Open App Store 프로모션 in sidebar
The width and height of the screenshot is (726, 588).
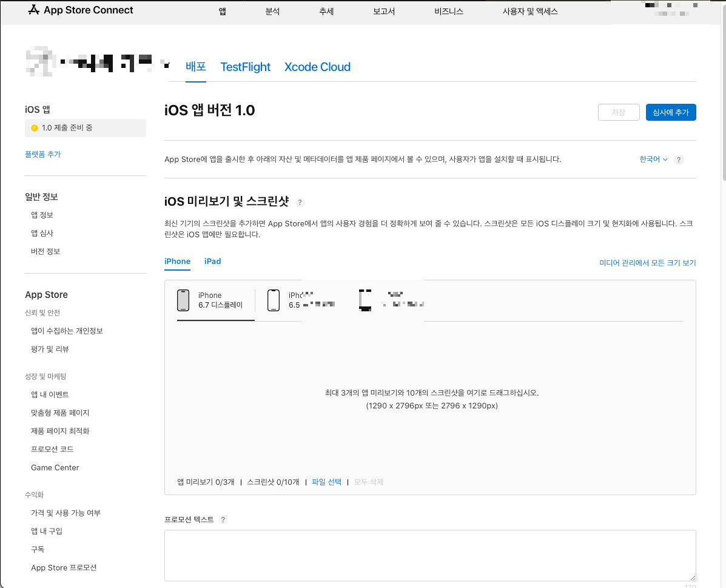tap(64, 567)
